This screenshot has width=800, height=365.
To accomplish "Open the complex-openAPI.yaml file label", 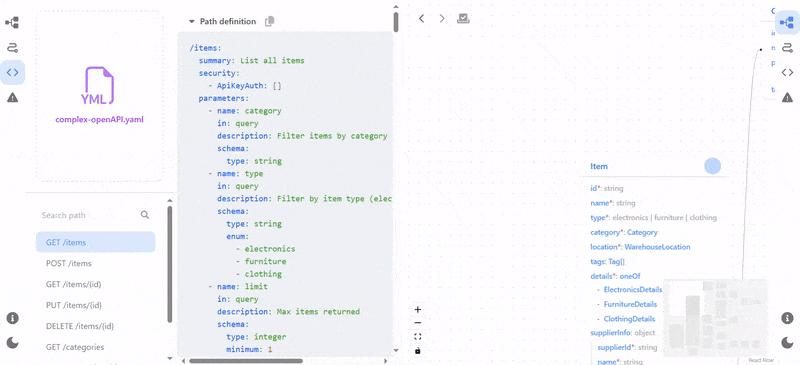I will point(99,120).
